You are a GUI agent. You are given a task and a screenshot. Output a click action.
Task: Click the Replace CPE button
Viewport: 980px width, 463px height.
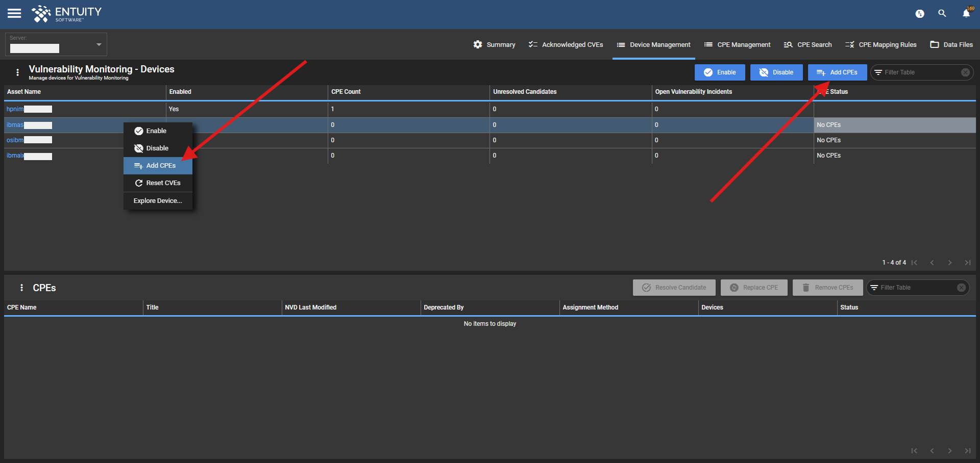(x=754, y=288)
